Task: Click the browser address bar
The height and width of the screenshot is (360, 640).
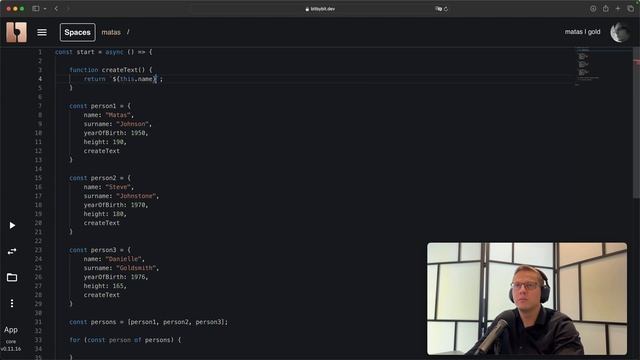Action: [320, 9]
